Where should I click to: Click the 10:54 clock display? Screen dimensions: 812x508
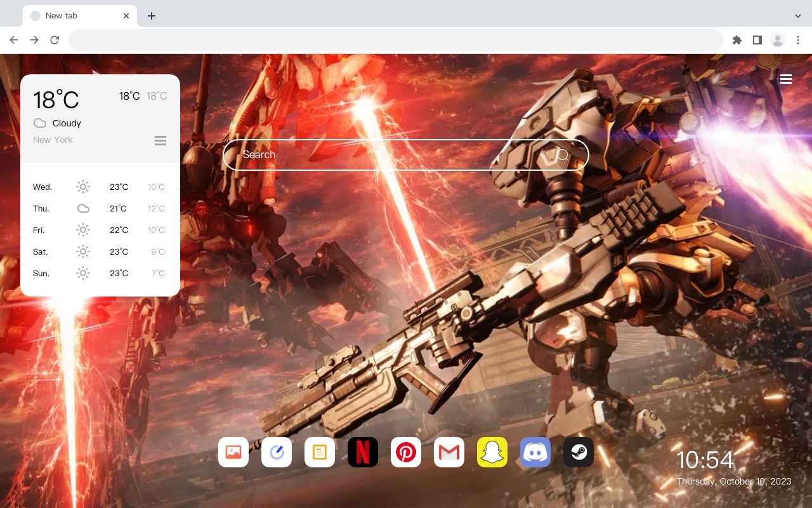click(705, 460)
